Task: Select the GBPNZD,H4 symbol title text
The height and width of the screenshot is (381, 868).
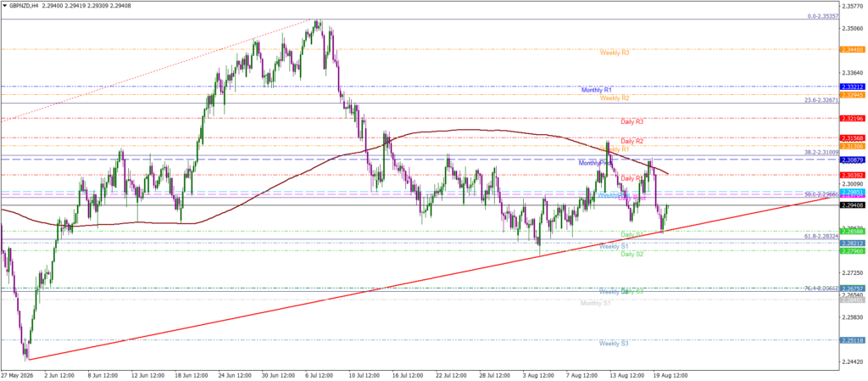Action: 23,4
